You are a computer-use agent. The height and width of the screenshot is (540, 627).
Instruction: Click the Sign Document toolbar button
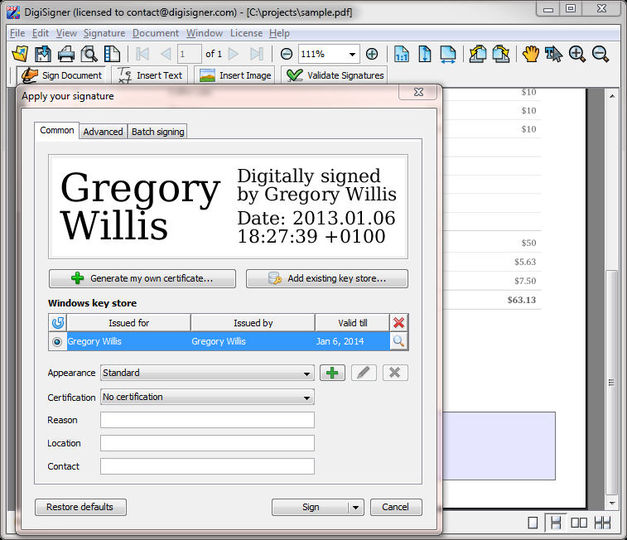[x=61, y=75]
